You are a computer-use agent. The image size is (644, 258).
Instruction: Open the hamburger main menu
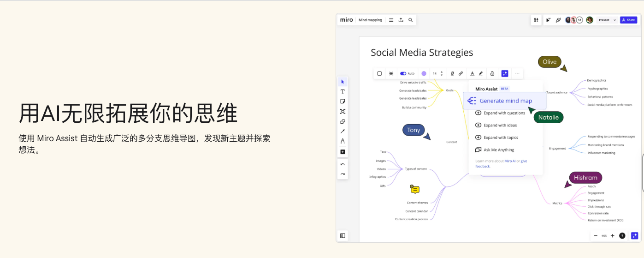click(391, 20)
